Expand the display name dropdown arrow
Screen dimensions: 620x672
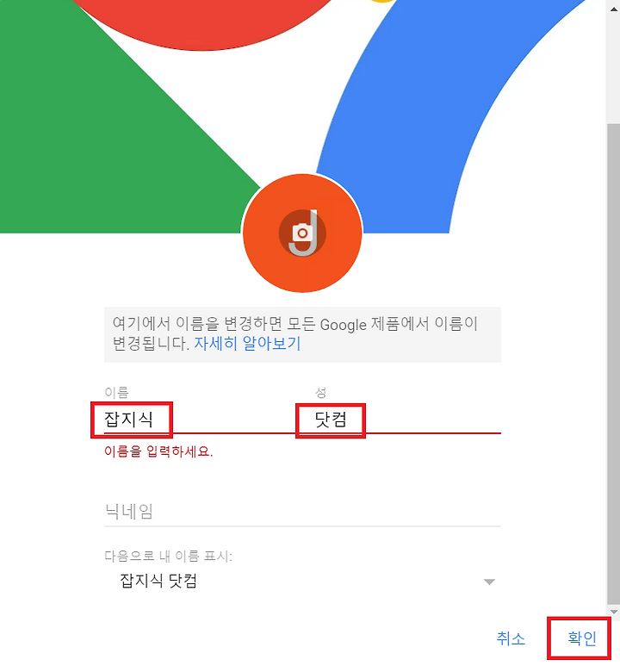click(x=489, y=582)
